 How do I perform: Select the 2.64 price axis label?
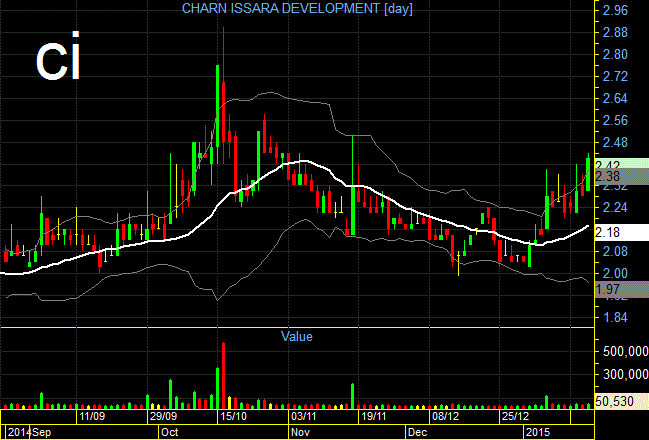[615, 99]
